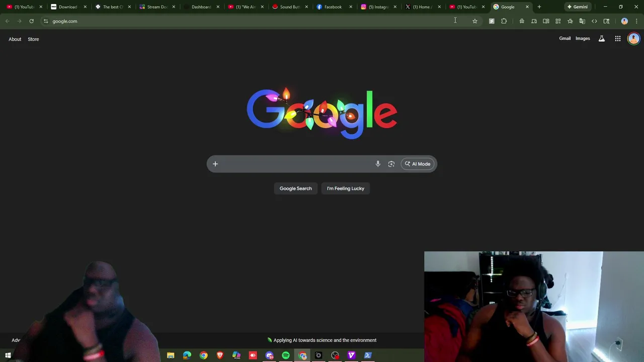
Task: Open the About link
Action: pos(15,39)
